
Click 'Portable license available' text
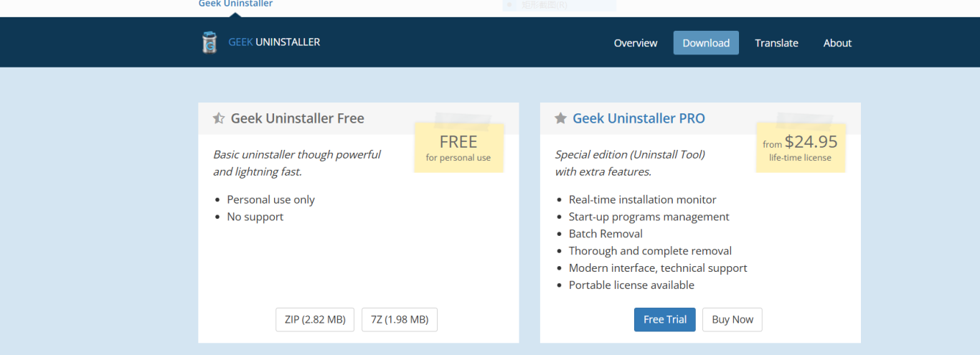[x=632, y=285]
